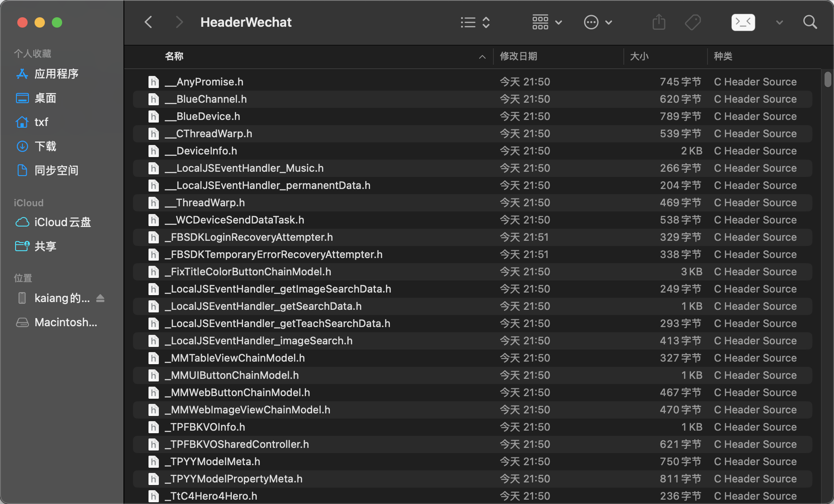Eject the kaiang device
This screenshot has width=834, height=504.
coord(100,298)
